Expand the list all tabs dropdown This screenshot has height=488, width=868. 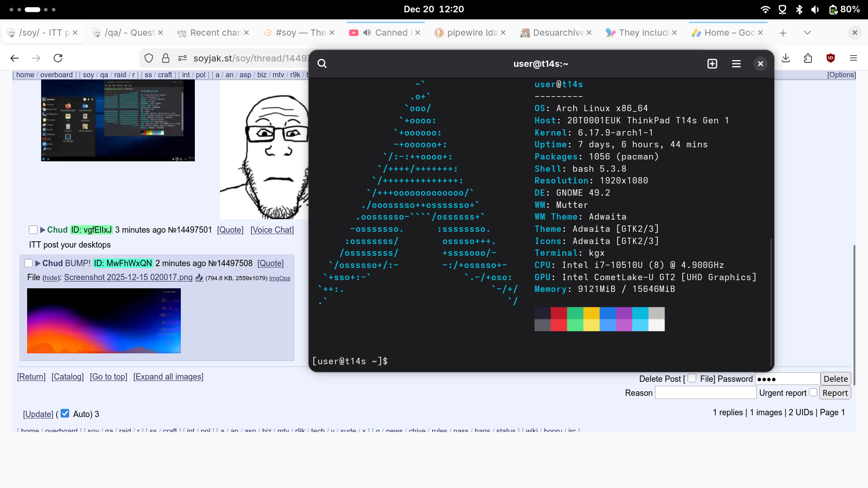pyautogui.click(x=807, y=33)
